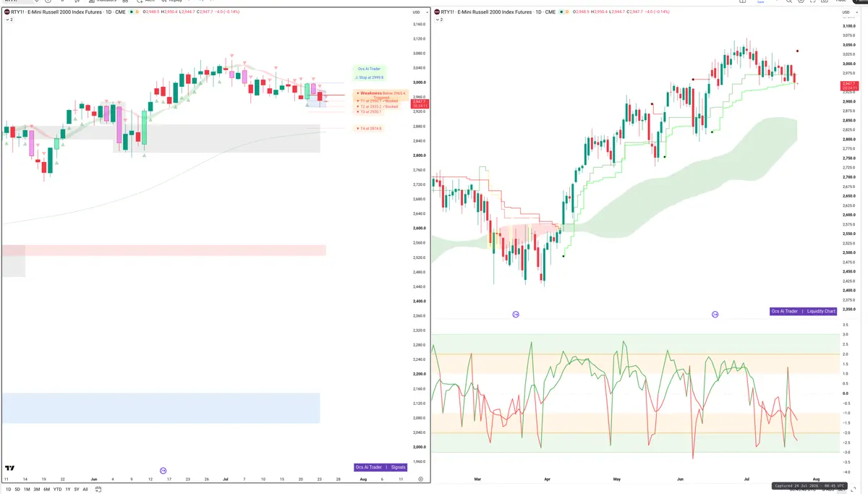Select the YTD time range button
Image resolution: width=868 pixels, height=494 pixels.
pos(57,489)
